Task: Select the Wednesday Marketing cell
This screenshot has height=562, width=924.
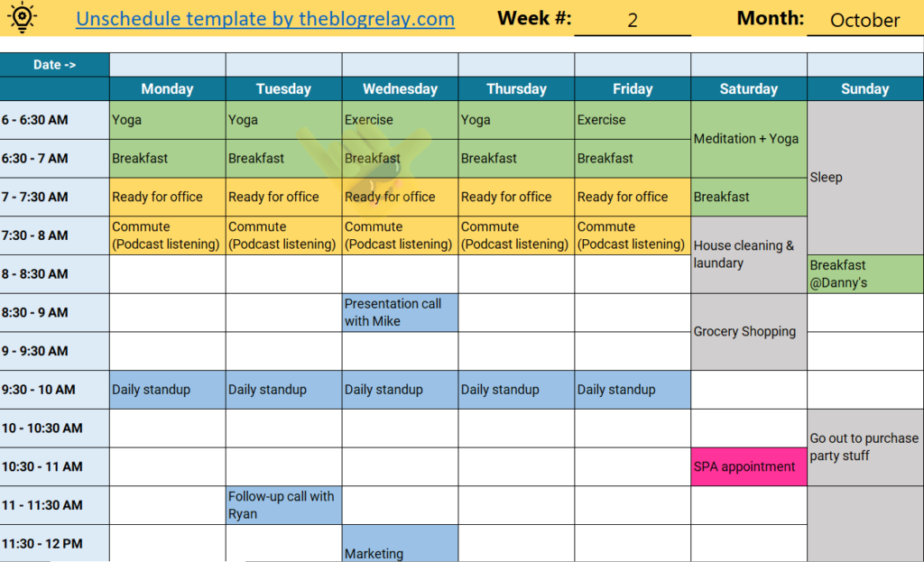Action: point(400,544)
